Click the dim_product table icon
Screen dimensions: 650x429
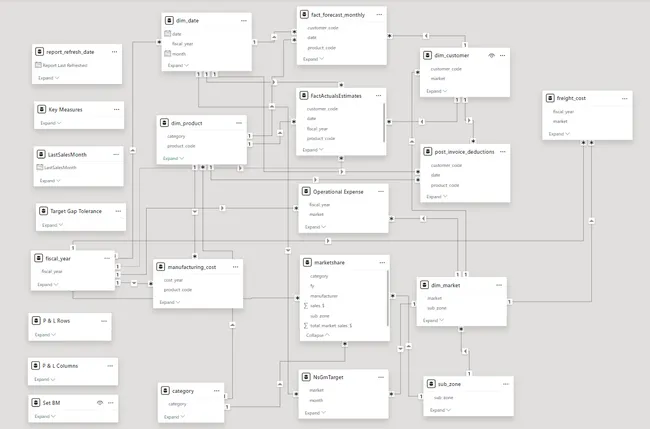(164, 123)
